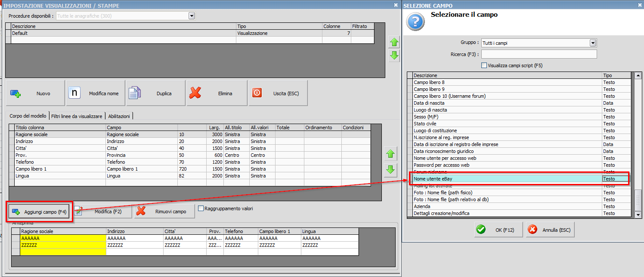Cancel with the Annulla (ESC) button

550,230
